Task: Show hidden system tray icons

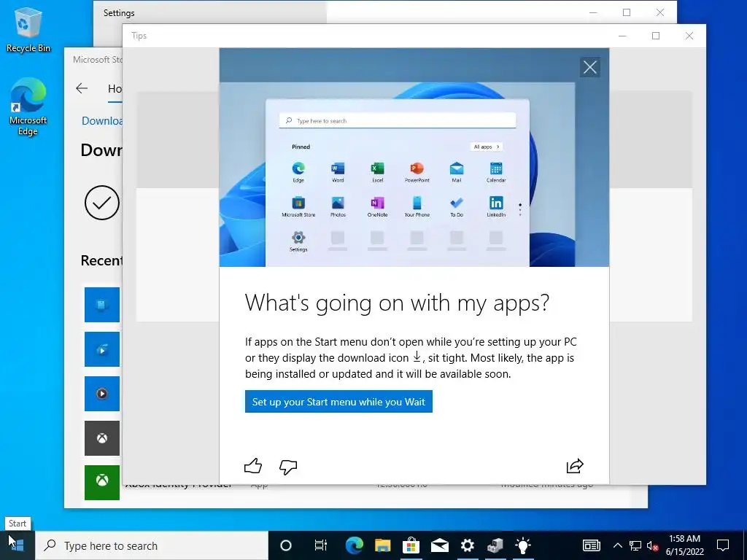Action: [617, 545]
